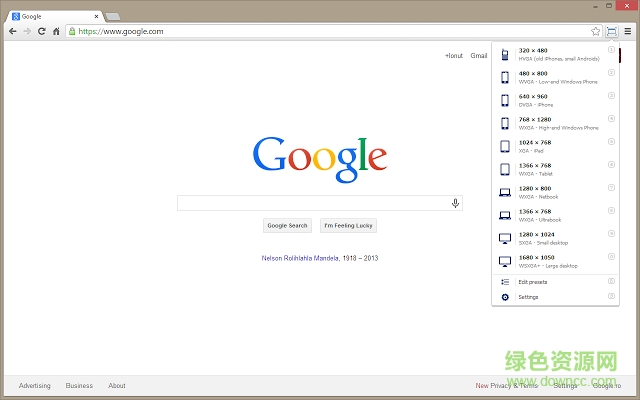Open the Chrome hamburger menu
Viewport: 640px width, 400px height.
point(628,31)
